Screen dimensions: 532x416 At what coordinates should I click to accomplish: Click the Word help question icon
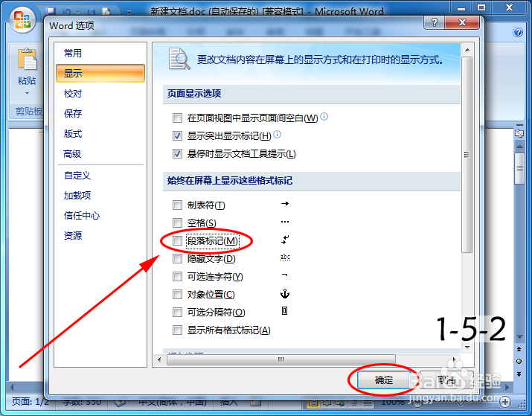click(x=518, y=32)
